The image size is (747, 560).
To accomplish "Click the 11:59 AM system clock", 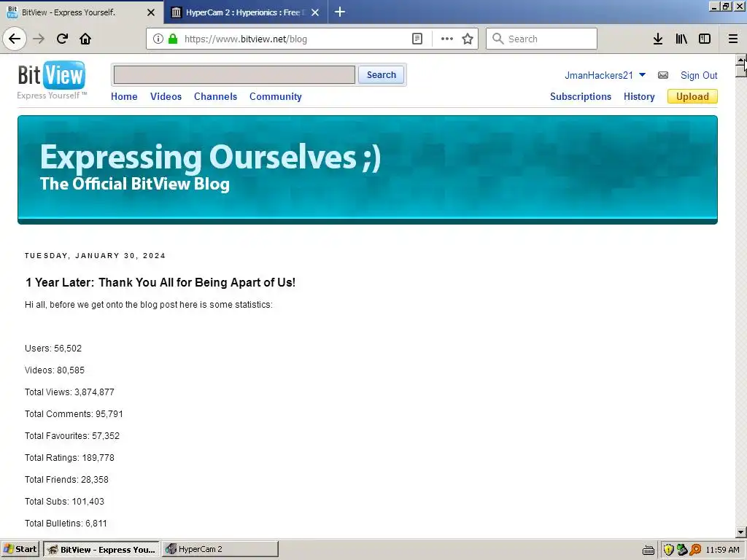I will click(x=722, y=550).
